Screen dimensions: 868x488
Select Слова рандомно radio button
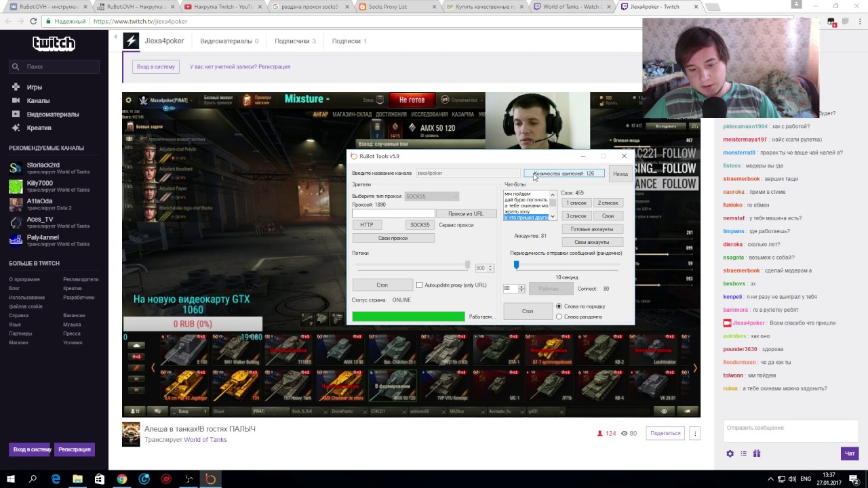559,317
